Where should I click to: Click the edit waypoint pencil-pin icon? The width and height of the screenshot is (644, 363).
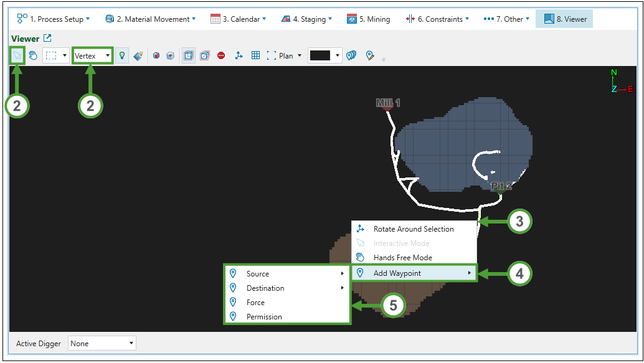[371, 55]
